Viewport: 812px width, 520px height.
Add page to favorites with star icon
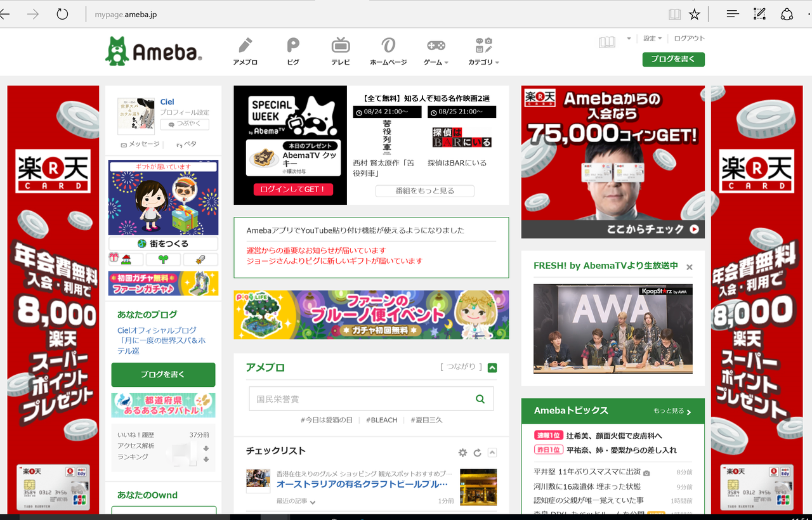tap(695, 14)
